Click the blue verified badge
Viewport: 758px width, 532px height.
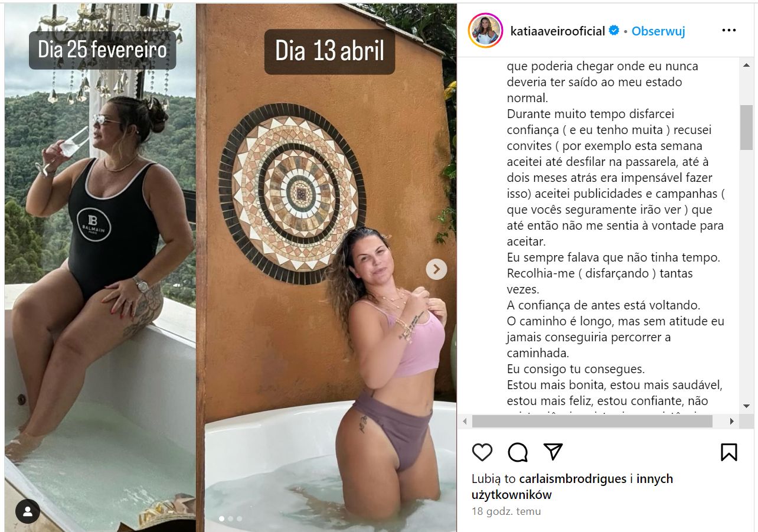click(614, 31)
